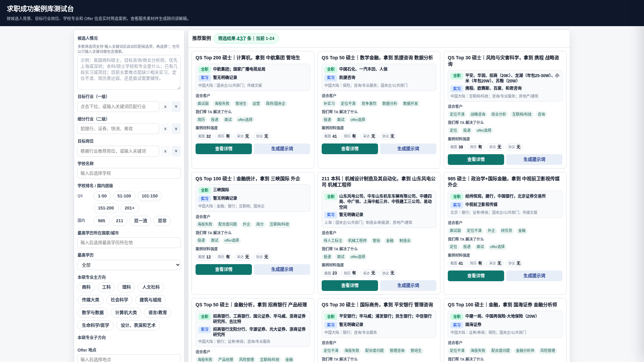Click the 截图 32 badge in 中航集团 card
This screenshot has width=644, height=362.
coord(204,136)
